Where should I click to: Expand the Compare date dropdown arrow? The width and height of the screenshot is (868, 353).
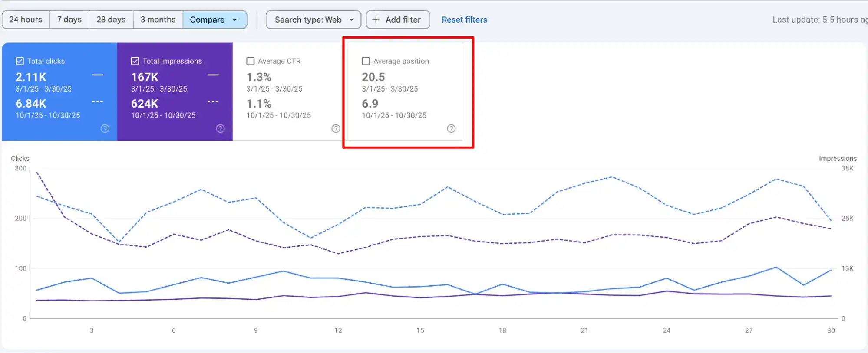point(235,20)
